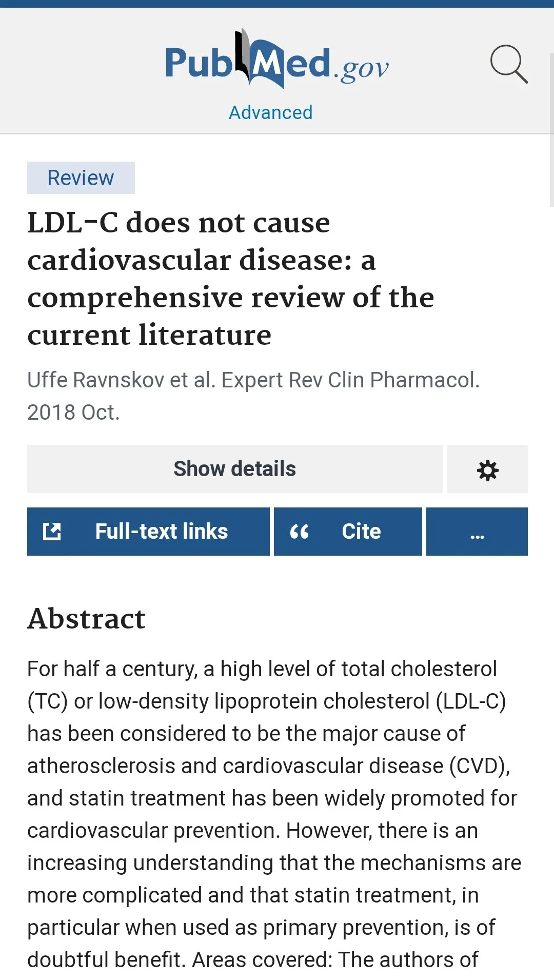Click the quotation mark Cite icon

click(300, 532)
